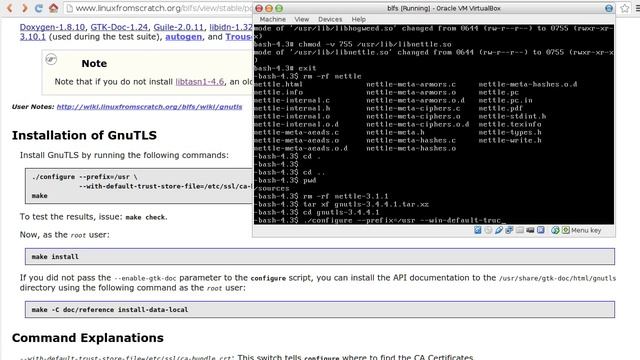Image resolution: width=640 pixels, height=360 pixels.
Task: Click 'make check' in the test instructions
Action: tap(145, 218)
